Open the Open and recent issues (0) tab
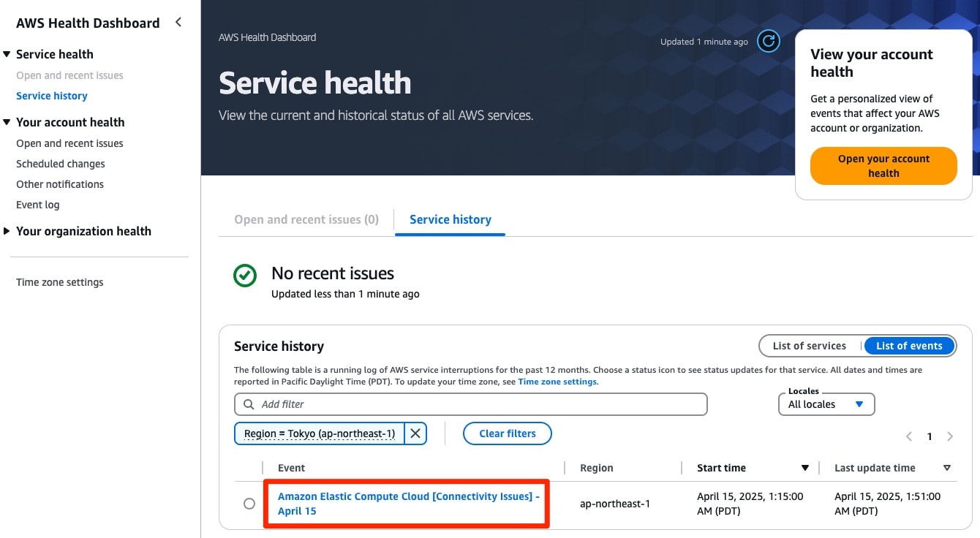Image resolution: width=980 pixels, height=538 pixels. pos(306,219)
